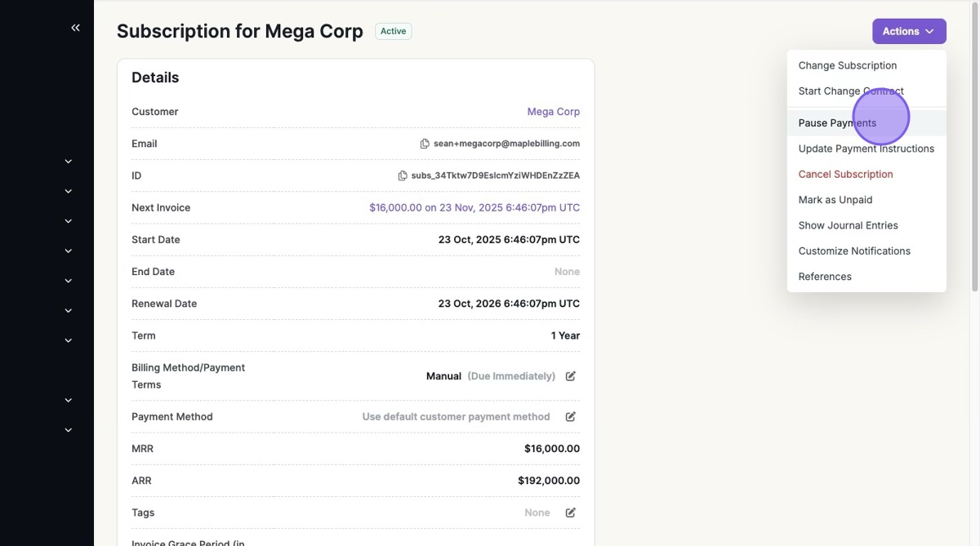
Task: Expand the first sidebar chevron section
Action: (x=69, y=162)
